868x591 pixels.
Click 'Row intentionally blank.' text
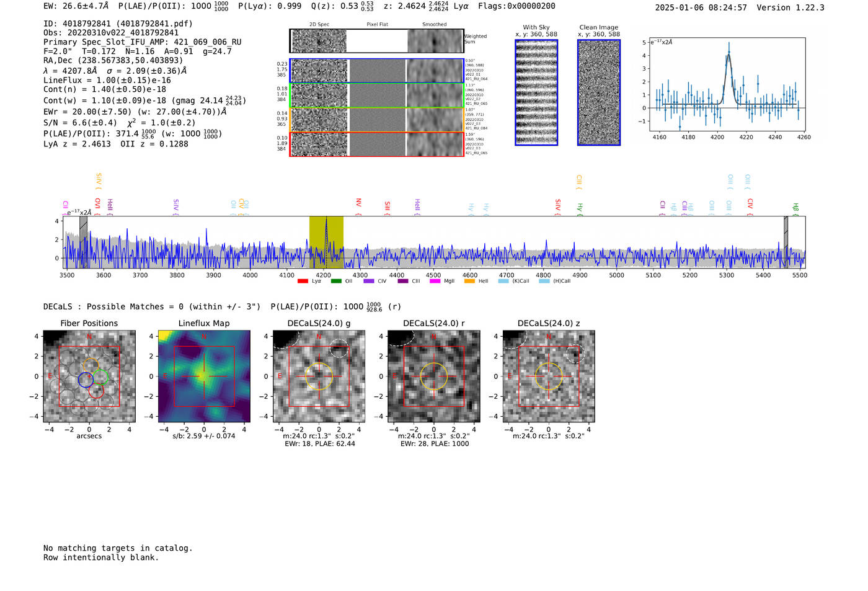click(101, 558)
